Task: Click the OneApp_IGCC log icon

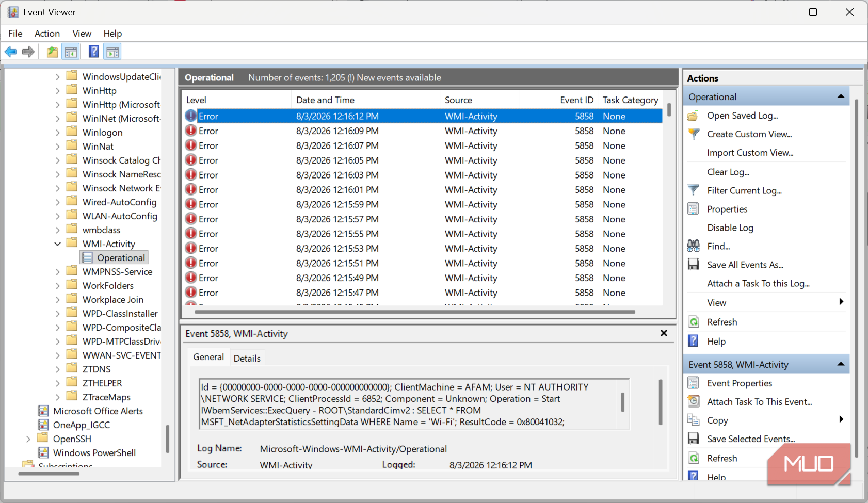Action: click(x=43, y=425)
